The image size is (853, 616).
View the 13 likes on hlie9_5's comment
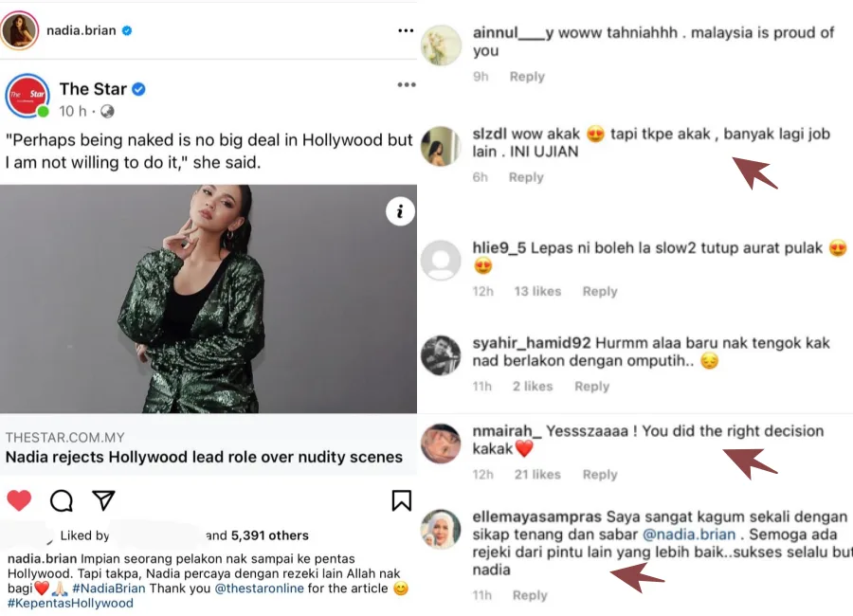(x=537, y=291)
